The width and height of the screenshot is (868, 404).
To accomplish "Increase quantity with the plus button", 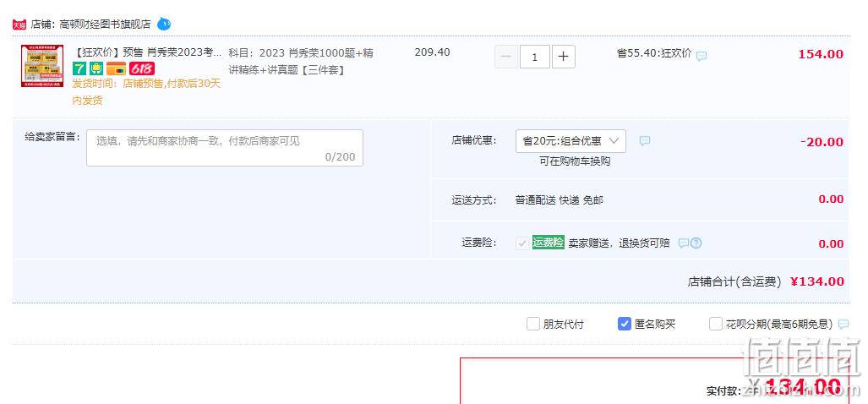I will pos(564,57).
